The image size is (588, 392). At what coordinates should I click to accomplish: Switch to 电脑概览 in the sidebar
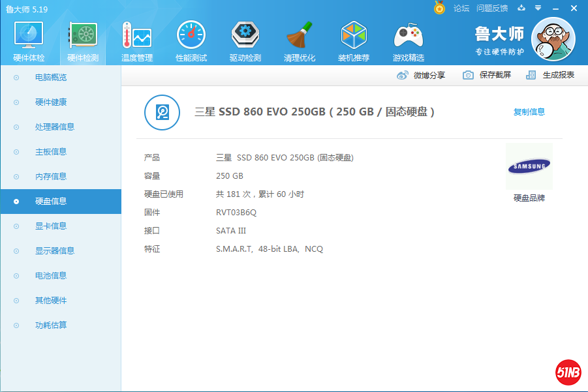click(51, 78)
